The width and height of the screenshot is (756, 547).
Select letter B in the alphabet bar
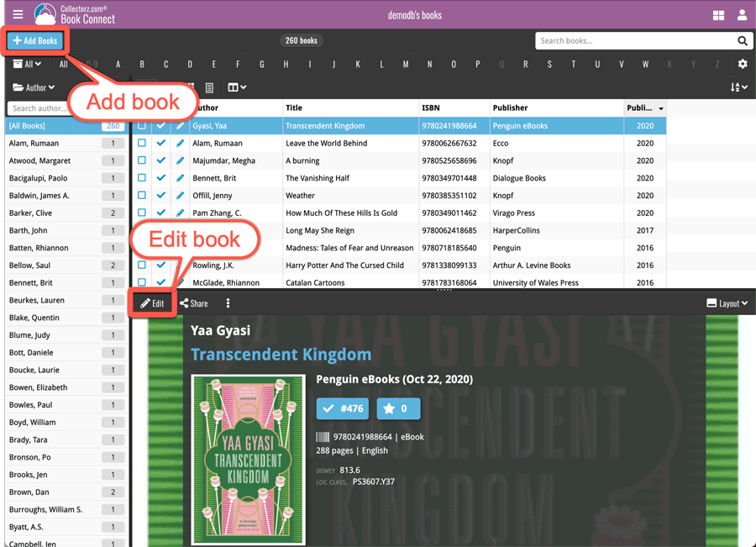(x=141, y=63)
